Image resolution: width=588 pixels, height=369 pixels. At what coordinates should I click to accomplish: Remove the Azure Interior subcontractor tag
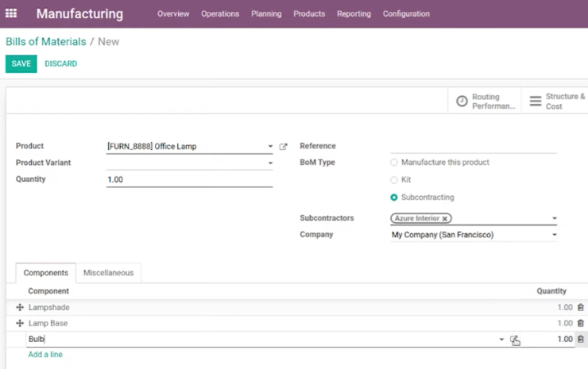[x=445, y=218]
